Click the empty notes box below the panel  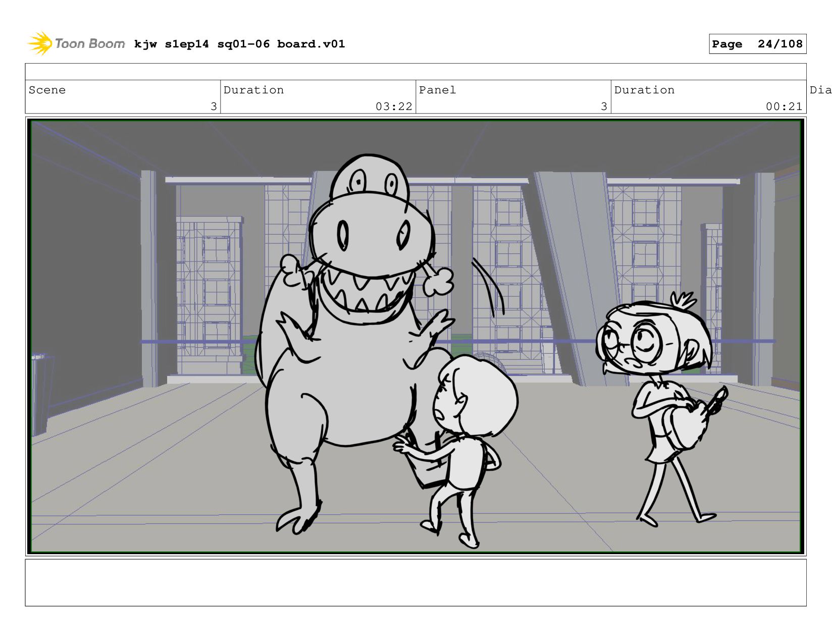point(415,582)
